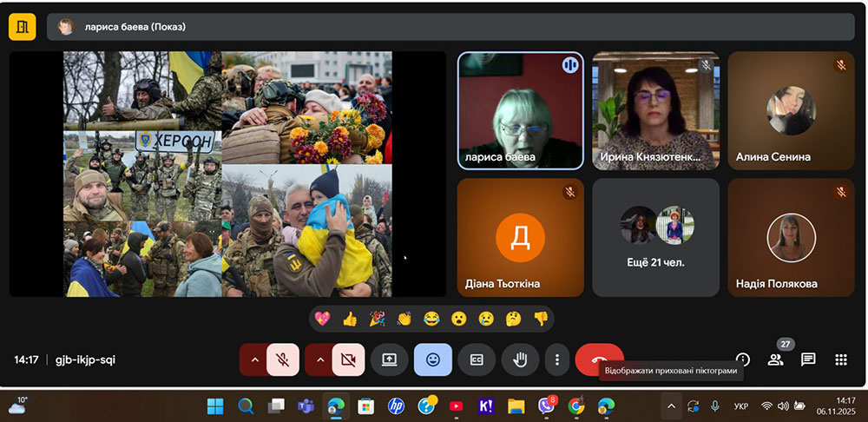
Task: Send the thumbs down emoji reaction
Action: pyautogui.click(x=541, y=319)
